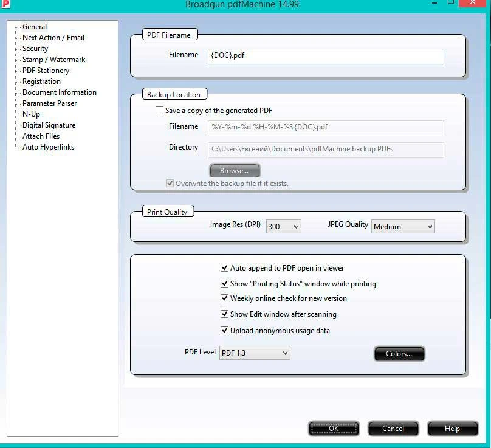Open Next Action / Email settings
491x448 pixels.
point(53,38)
